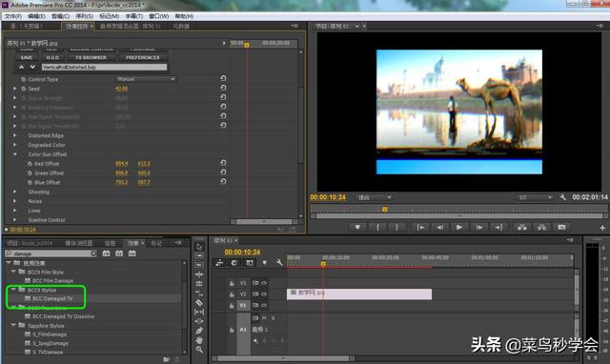Image resolution: width=610 pixels, height=364 pixels.
Task: Open the FX BROWSER button
Action: tap(91, 57)
